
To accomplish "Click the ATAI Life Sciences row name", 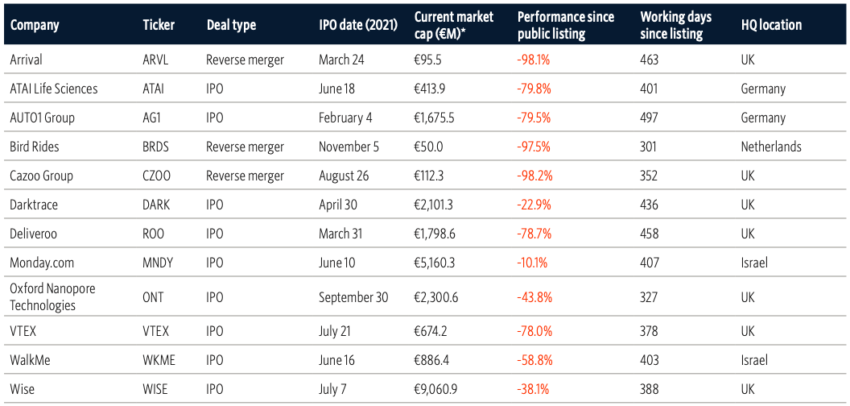I will 53,88.
